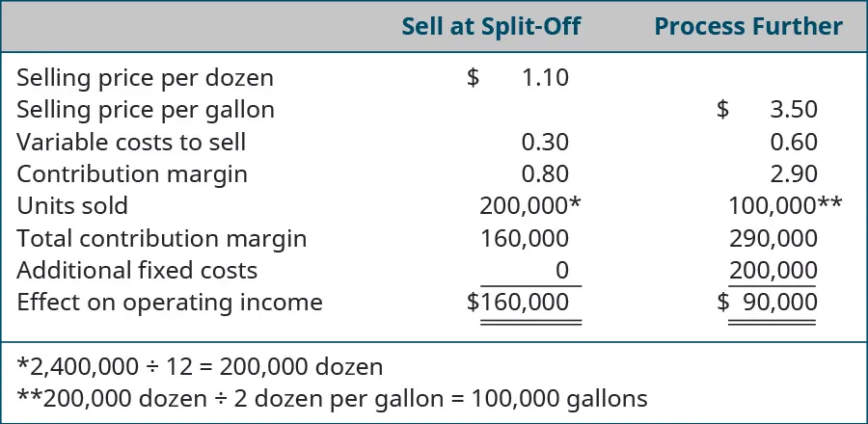
Task: Select the "Selling price per gallon" row label
Action: pos(146,110)
